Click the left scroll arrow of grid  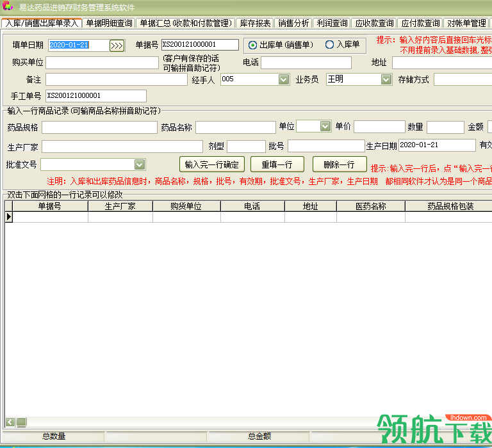coord(10,422)
